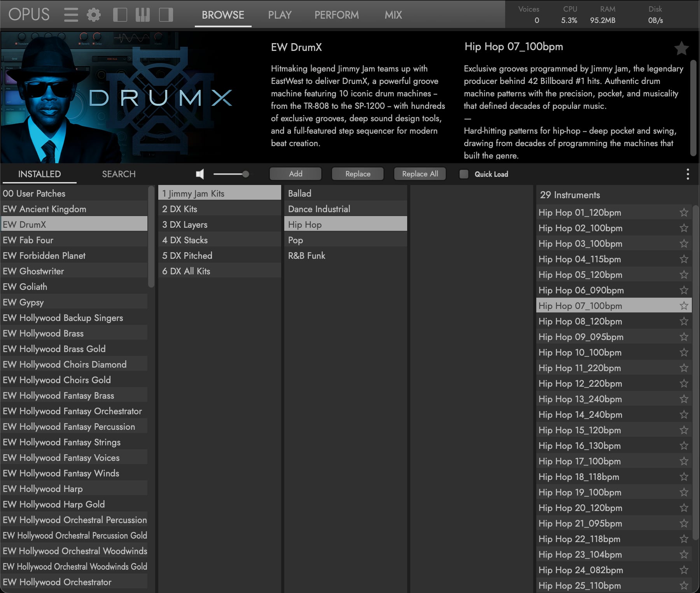
Task: Select the R&B Funk category
Action: tap(345, 256)
